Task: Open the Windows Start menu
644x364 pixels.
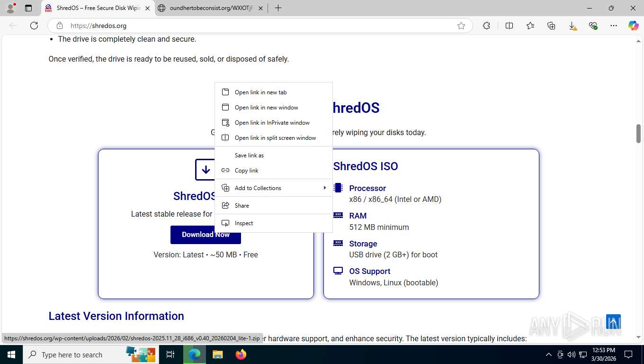Action: [11, 355]
